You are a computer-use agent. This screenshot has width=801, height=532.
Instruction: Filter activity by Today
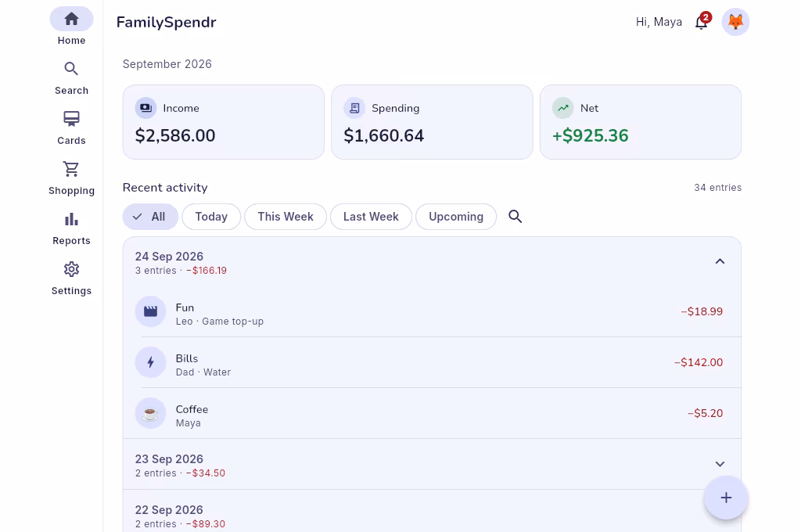tap(211, 217)
